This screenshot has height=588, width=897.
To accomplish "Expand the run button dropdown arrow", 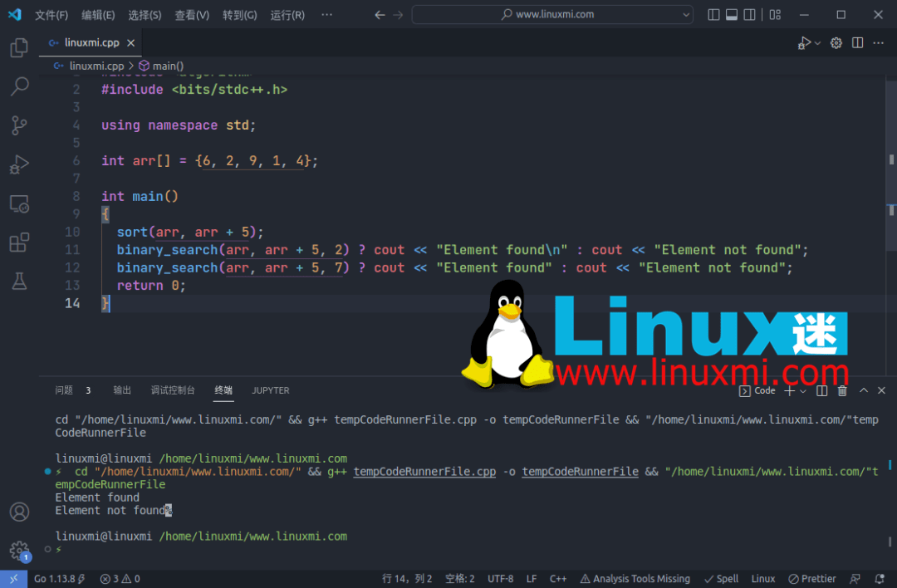I will pos(818,43).
